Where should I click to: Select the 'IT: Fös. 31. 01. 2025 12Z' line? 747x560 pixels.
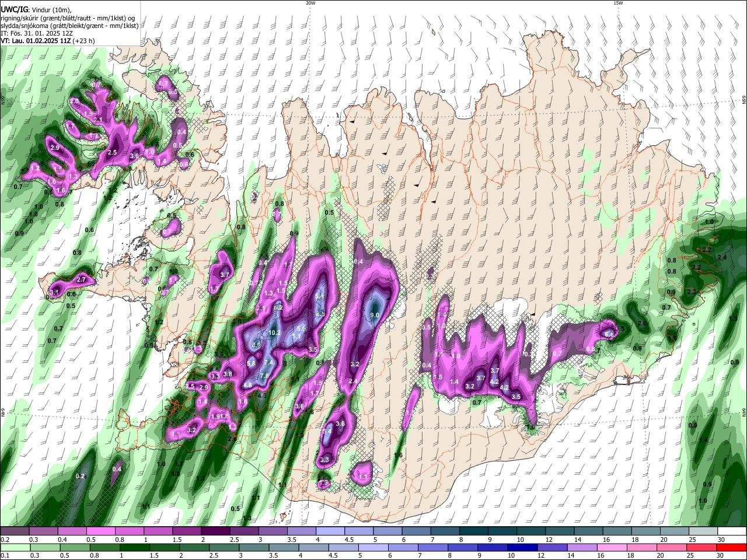click(36, 33)
